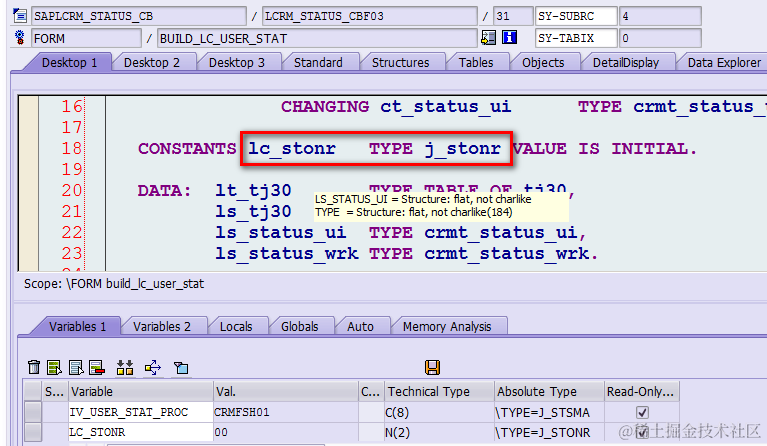This screenshot has width=767, height=446.
Task: Click the Technical Type column header
Action: pos(439,391)
